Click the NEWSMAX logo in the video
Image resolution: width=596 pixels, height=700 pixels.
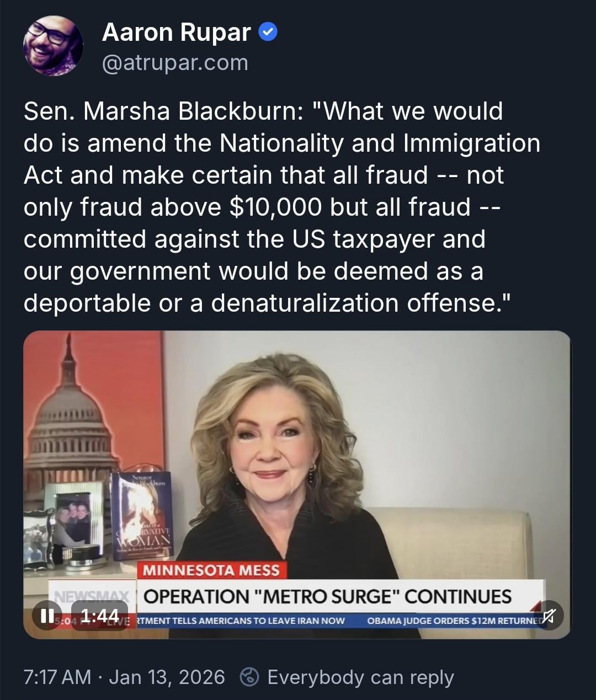[92, 596]
